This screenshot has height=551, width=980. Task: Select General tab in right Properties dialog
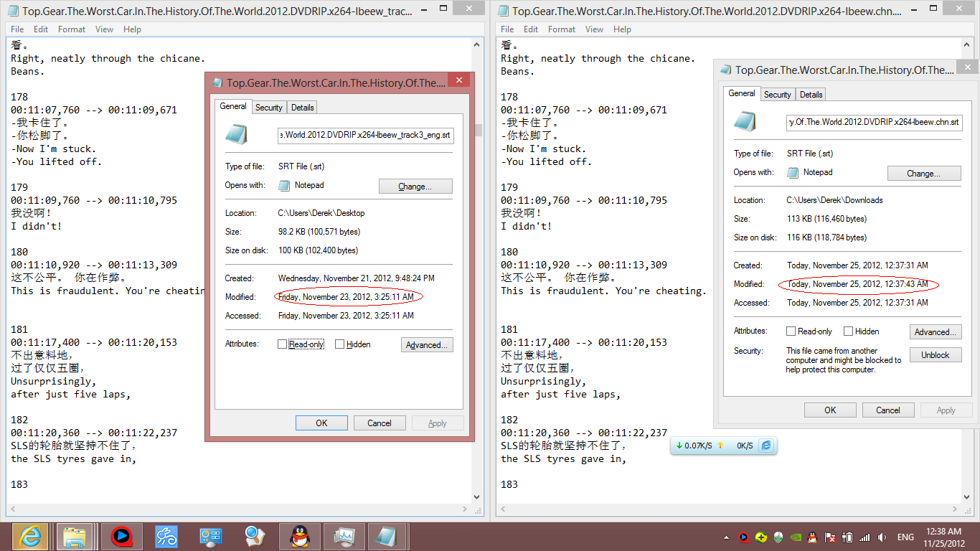[x=742, y=93]
